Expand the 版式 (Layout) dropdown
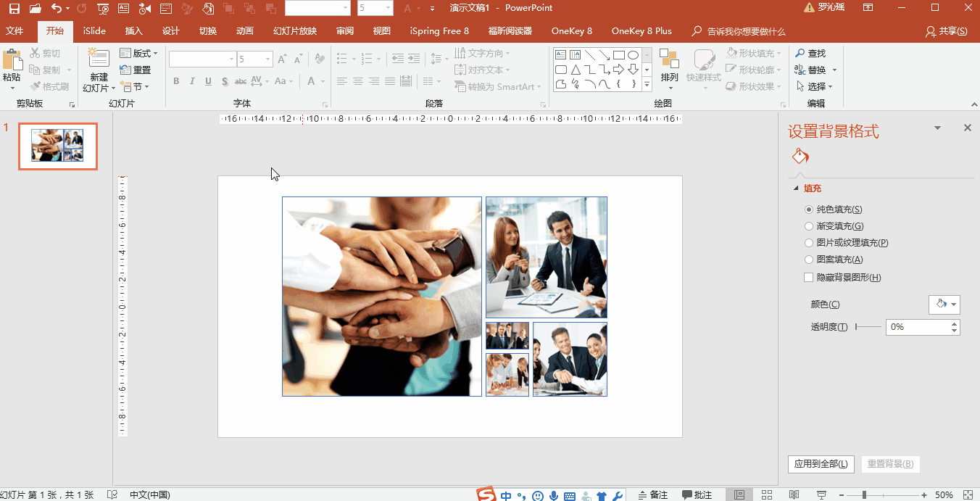The image size is (980, 501). tap(138, 54)
